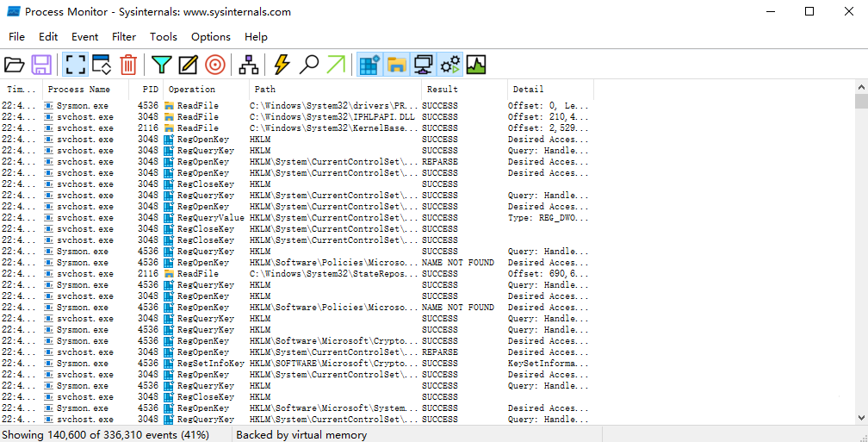Click the registry icon beside RegQueryValue
868x442 pixels.
tap(170, 218)
